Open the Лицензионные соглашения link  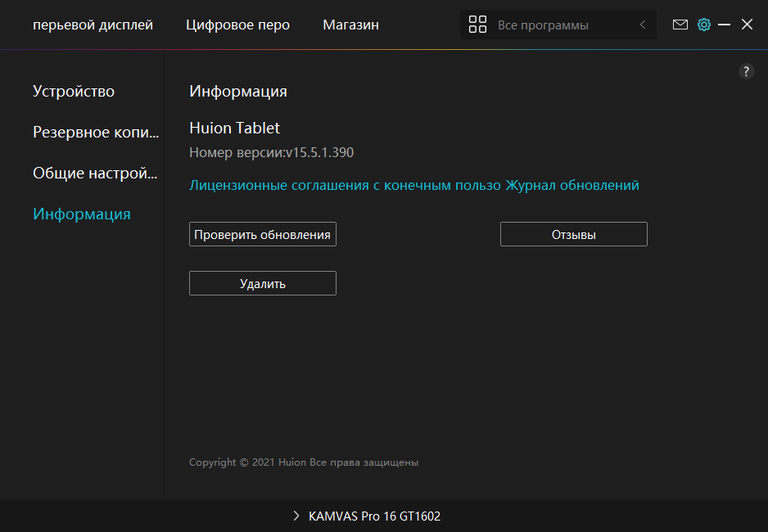tap(344, 186)
